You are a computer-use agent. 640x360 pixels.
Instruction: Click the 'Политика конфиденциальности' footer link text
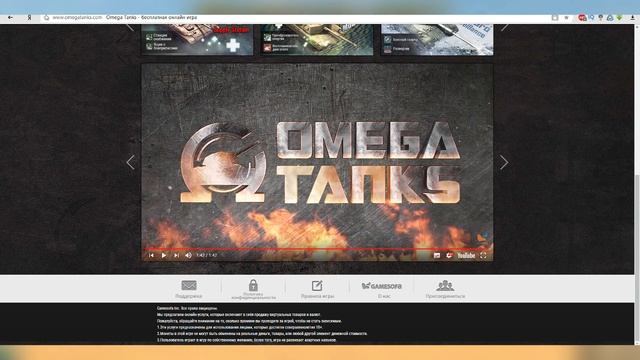click(x=253, y=296)
